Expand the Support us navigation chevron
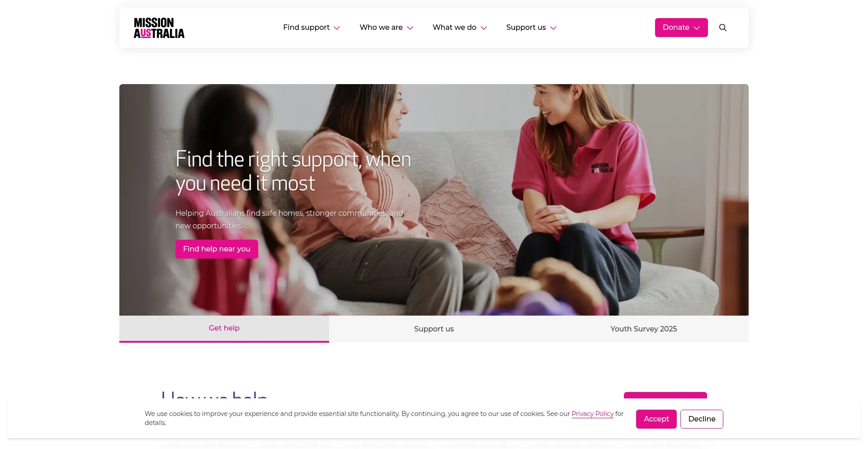Screen dimensions: 868x449 point(553,28)
